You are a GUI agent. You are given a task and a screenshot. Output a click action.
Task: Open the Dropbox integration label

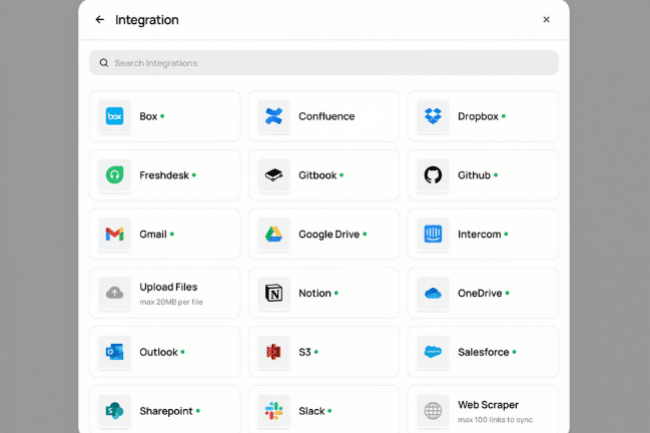(478, 116)
